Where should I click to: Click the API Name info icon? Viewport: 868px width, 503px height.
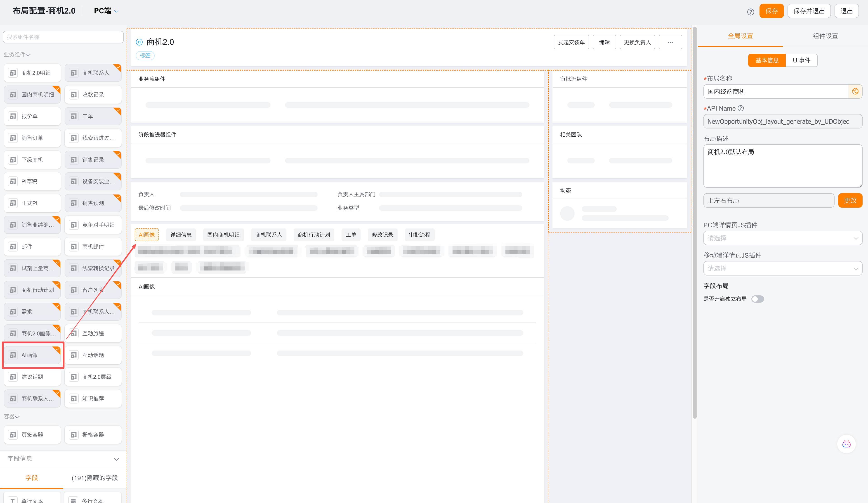(741, 108)
